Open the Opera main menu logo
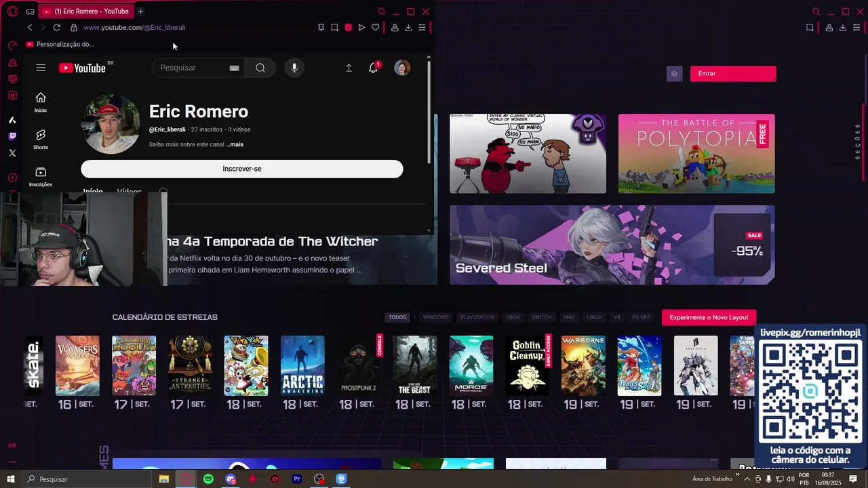Screen dimensions: 868x488 point(12,12)
